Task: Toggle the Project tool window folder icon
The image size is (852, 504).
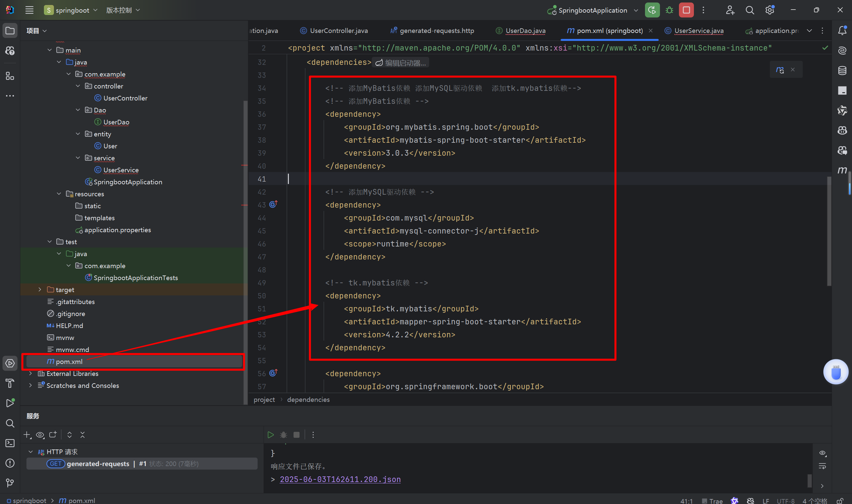Action: pos(10,31)
